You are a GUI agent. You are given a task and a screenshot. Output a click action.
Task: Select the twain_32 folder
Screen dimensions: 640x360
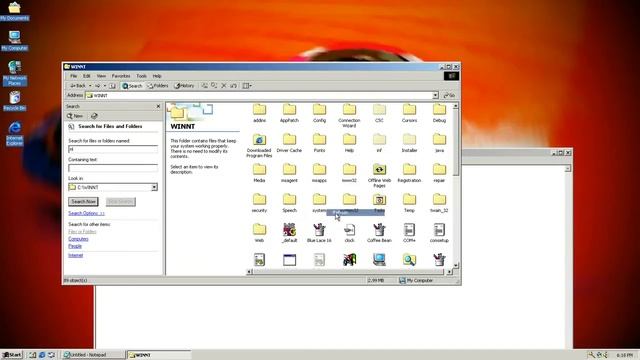pos(439,203)
